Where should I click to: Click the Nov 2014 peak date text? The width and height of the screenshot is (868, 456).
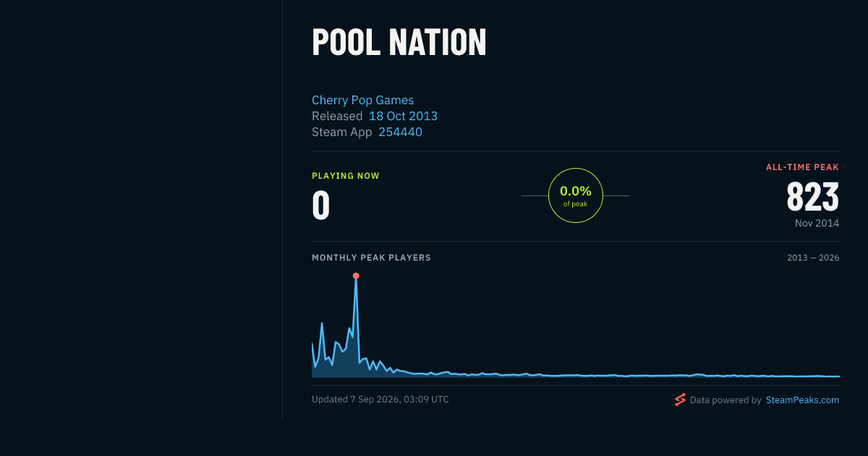(x=817, y=223)
